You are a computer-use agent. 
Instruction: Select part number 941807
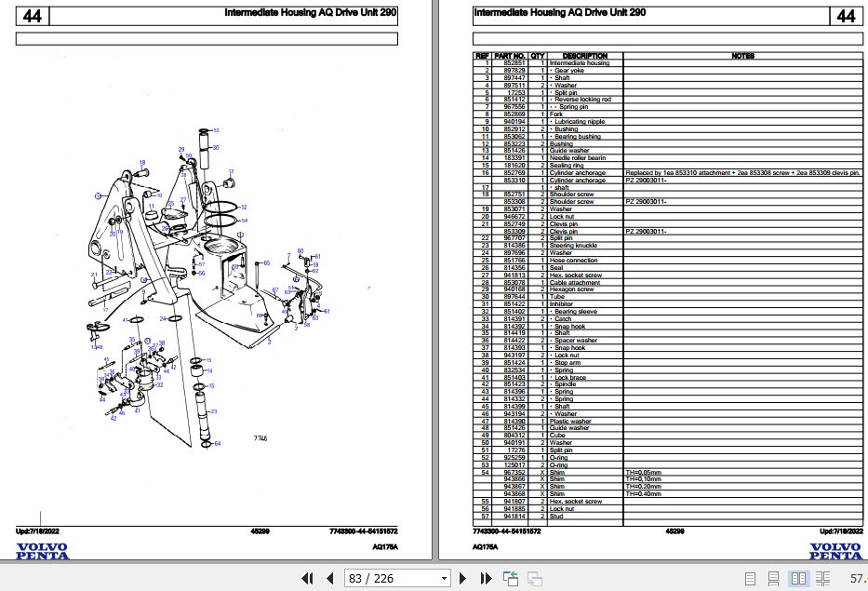click(514, 502)
